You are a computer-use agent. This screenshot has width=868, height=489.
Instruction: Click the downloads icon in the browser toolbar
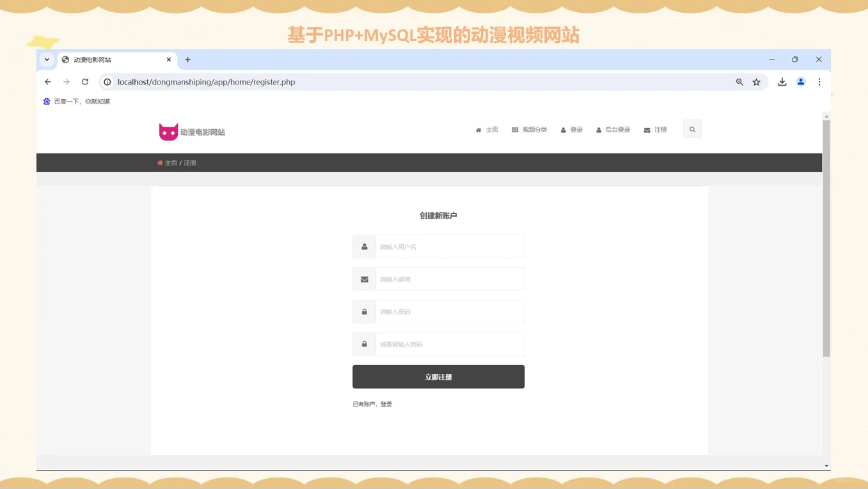pos(782,82)
